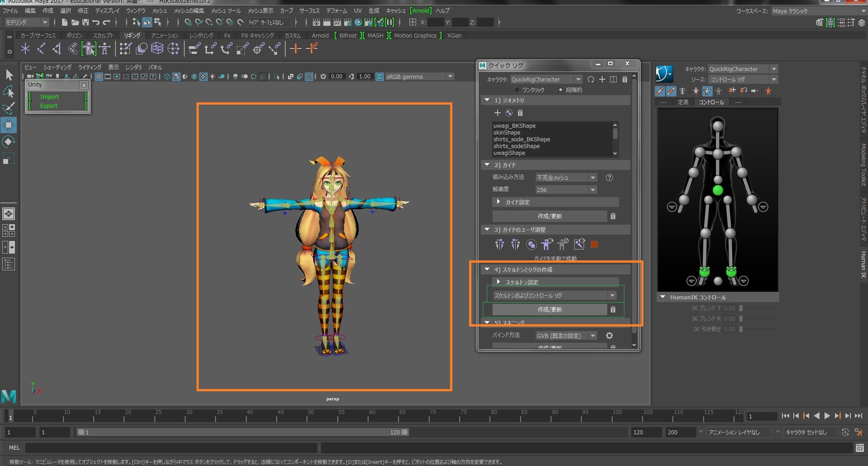Click the Lattice deformer shelf icon
Viewport: 868px width, 466px height.
pos(157,48)
